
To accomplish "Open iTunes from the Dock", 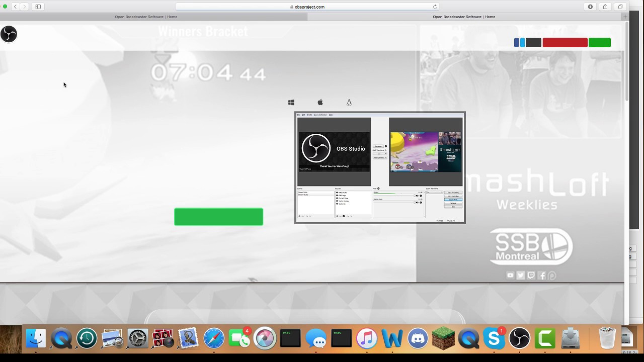I will coord(367,338).
